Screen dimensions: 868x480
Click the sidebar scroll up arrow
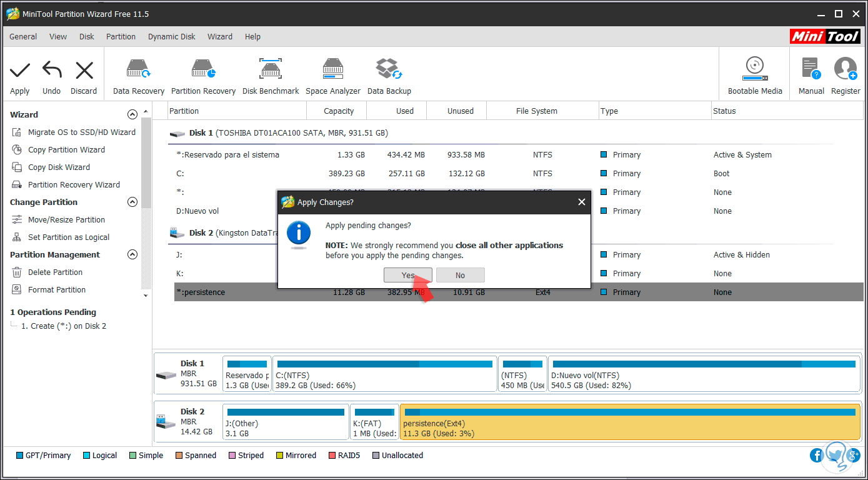point(146,112)
